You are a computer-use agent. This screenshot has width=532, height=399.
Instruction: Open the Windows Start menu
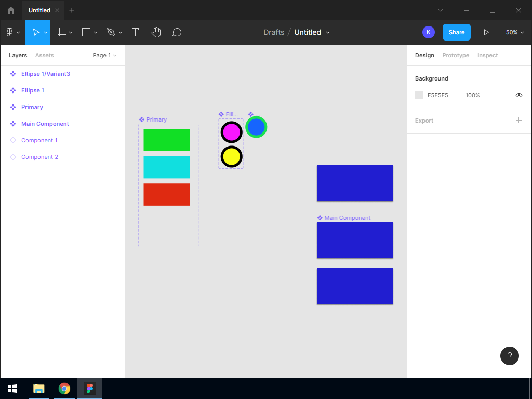[x=12, y=389]
